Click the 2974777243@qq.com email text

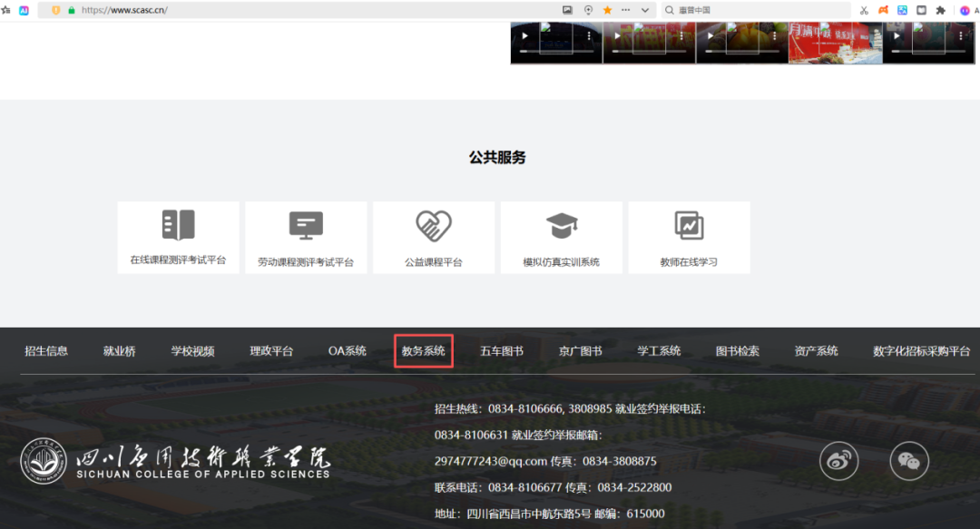491,462
